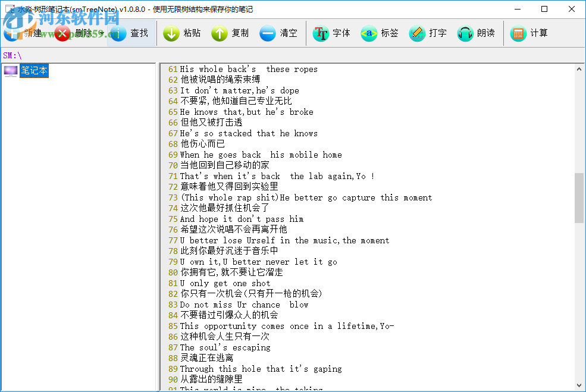Click the scrollbar up arrow
Viewport: 586px width, 392px height.
pos(578,68)
